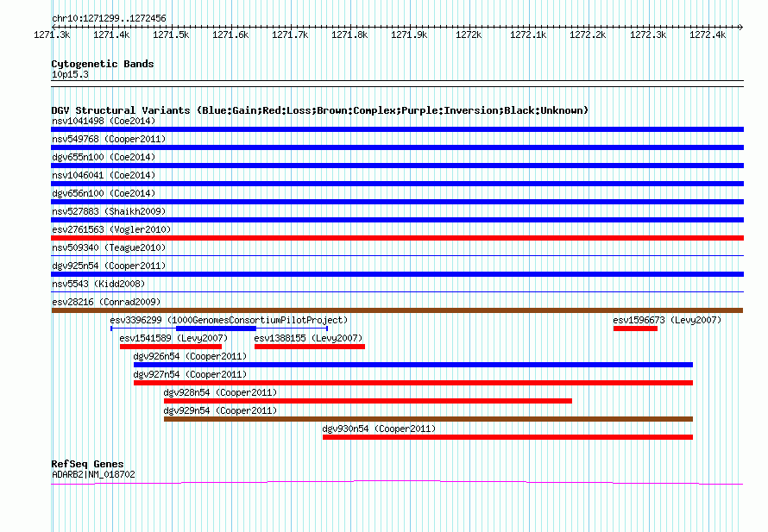The width and height of the screenshot is (768, 532).
Task: Select the blue dgv926n54 gain bar
Action: pyautogui.click(x=413, y=365)
